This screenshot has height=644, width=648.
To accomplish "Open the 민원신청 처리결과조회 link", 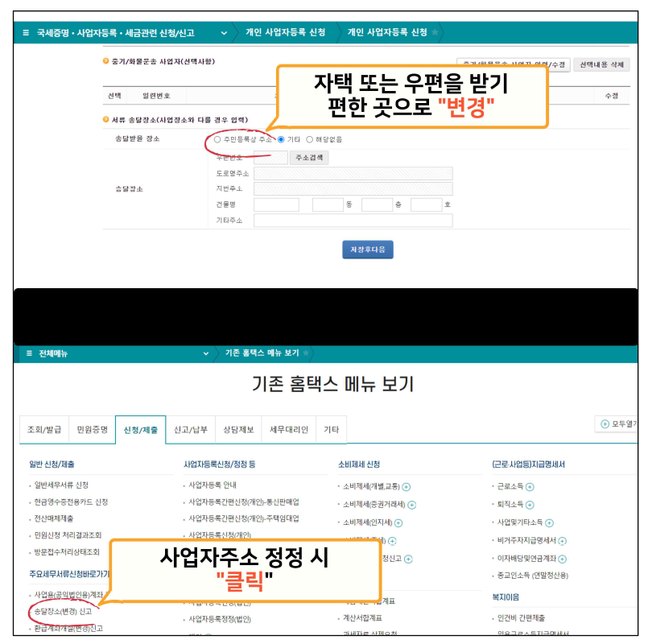I will click(x=68, y=535).
